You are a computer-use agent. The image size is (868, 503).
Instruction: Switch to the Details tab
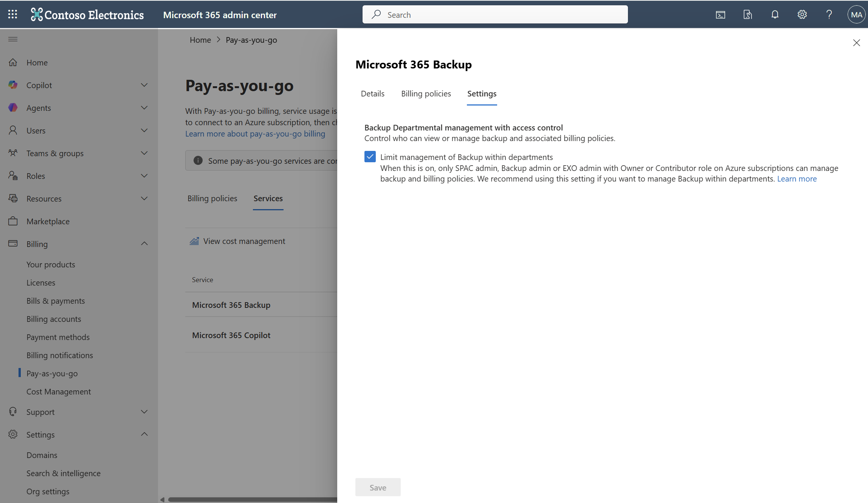coord(372,94)
